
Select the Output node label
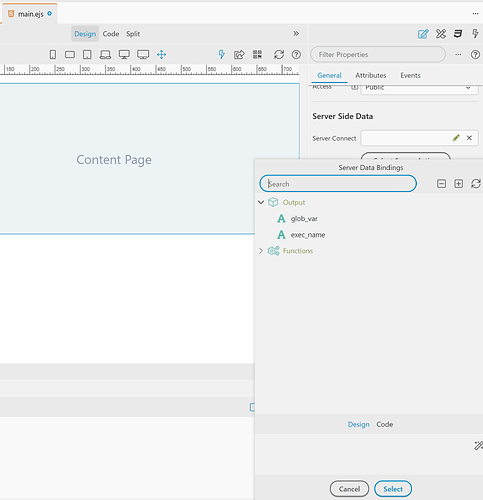pos(294,202)
